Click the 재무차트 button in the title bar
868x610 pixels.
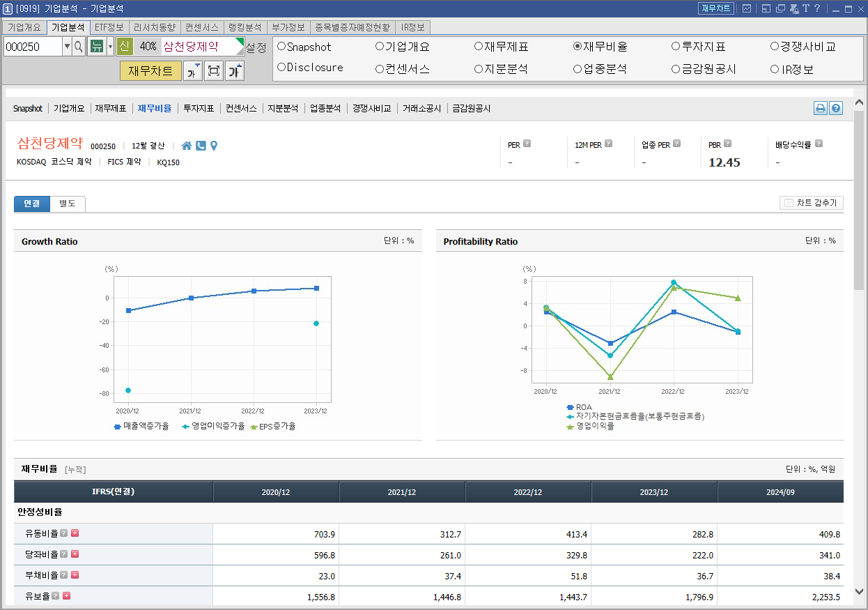pyautogui.click(x=716, y=8)
